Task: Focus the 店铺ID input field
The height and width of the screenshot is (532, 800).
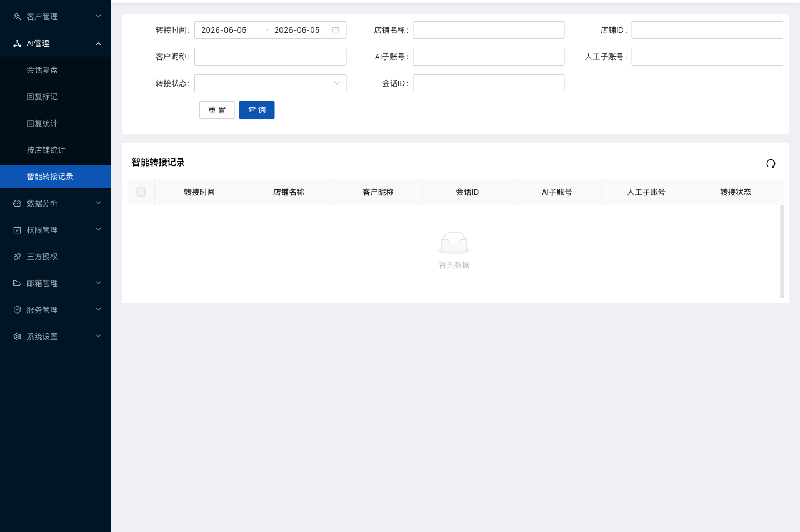Action: tap(707, 30)
